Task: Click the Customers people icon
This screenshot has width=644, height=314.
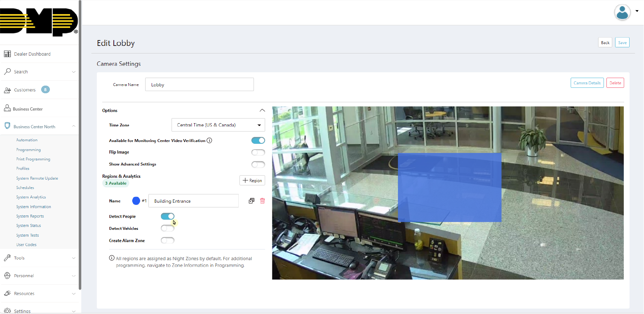Action: (7, 90)
